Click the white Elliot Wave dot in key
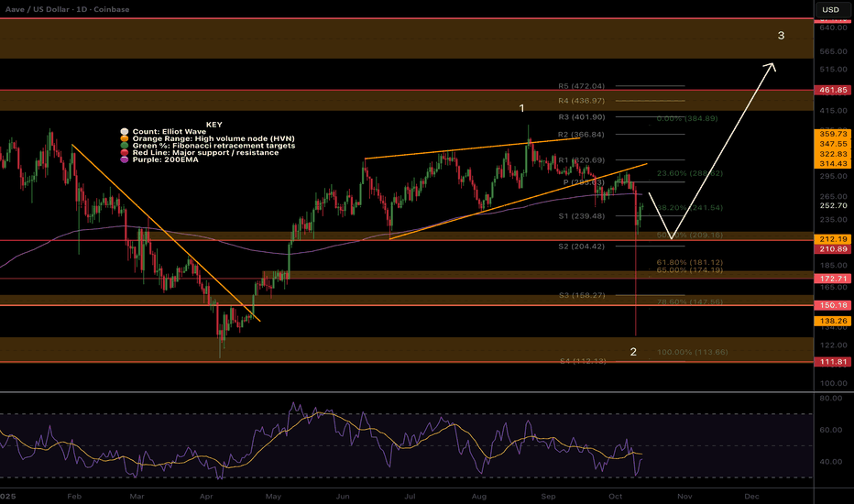This screenshot has width=854, height=504. pos(125,132)
